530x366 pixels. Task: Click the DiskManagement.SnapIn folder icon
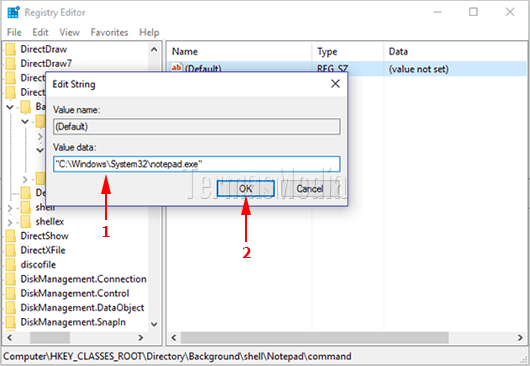click(x=10, y=322)
